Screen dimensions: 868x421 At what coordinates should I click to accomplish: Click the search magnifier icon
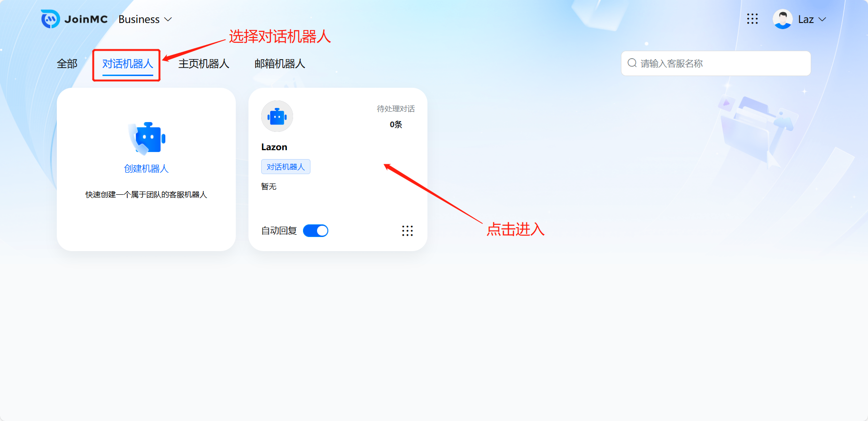(632, 63)
